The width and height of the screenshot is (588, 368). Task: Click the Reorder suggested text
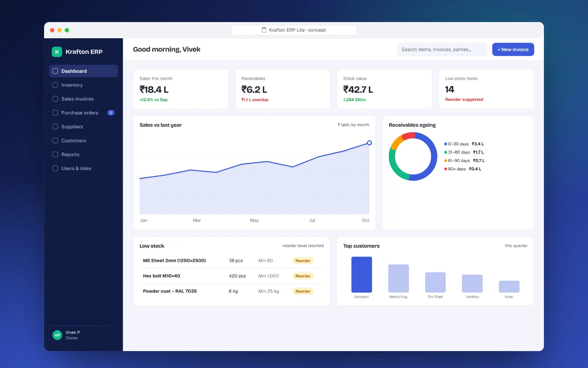tap(464, 99)
